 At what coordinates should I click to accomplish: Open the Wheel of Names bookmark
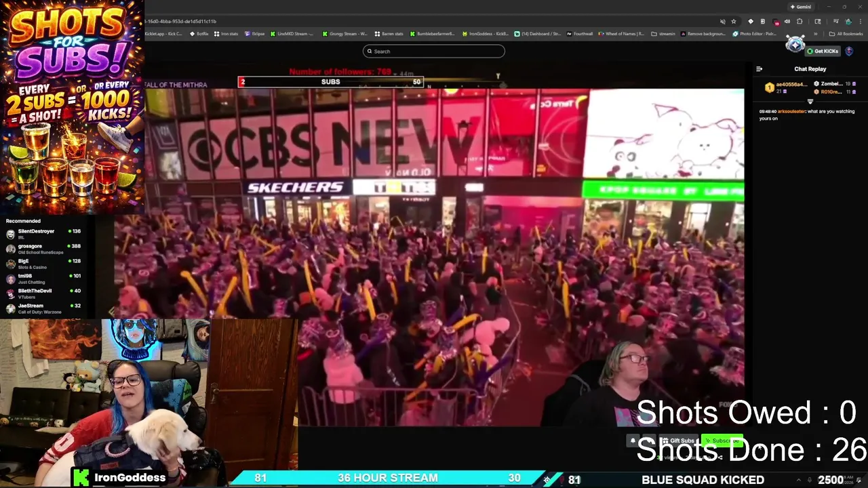coord(622,34)
